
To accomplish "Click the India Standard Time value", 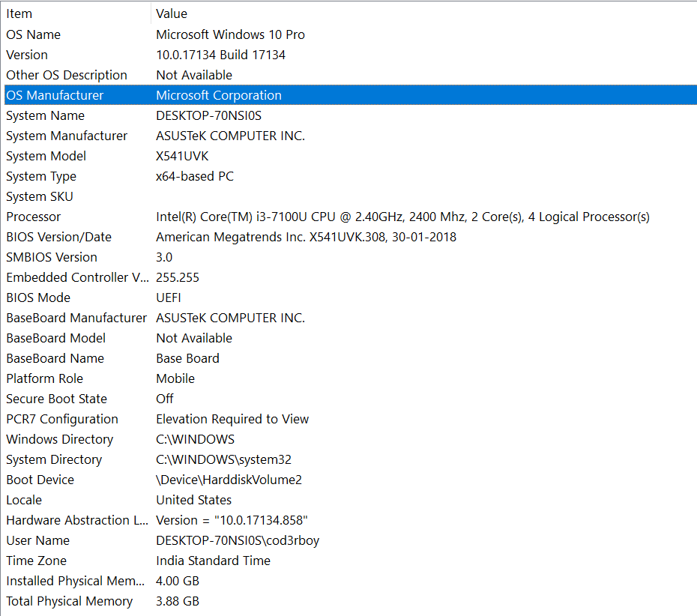I will [213, 561].
